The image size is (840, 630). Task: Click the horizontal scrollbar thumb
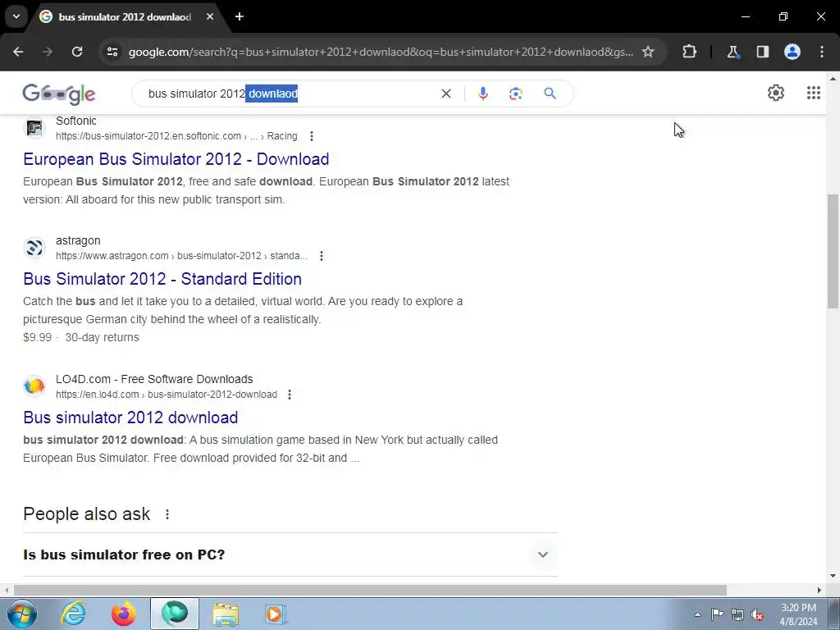pyautogui.click(x=370, y=590)
